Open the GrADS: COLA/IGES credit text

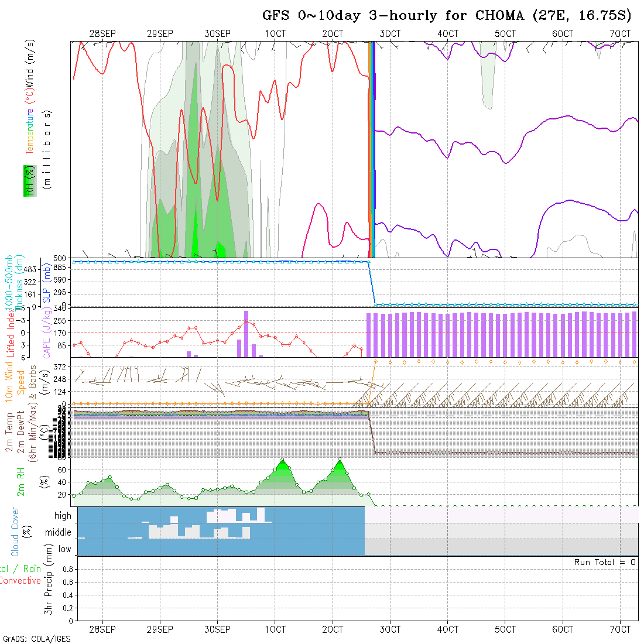pos(36,639)
